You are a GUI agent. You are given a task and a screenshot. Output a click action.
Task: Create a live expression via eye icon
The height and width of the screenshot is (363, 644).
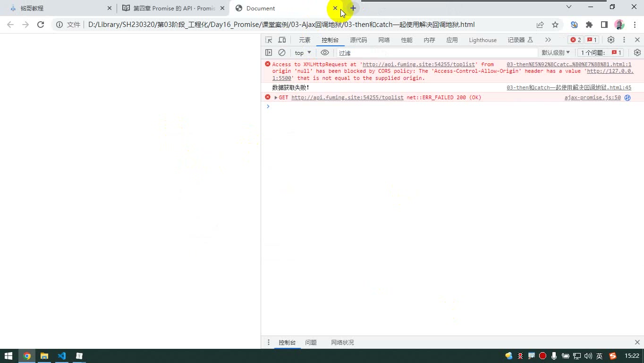[x=325, y=52]
